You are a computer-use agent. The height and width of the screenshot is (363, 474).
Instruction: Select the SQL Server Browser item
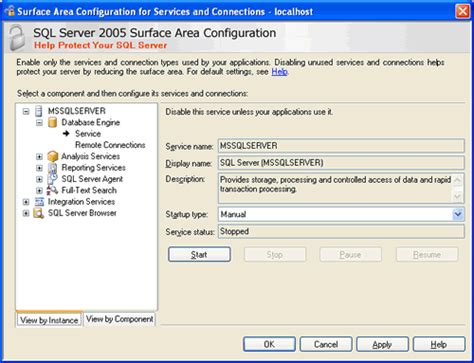coord(82,213)
